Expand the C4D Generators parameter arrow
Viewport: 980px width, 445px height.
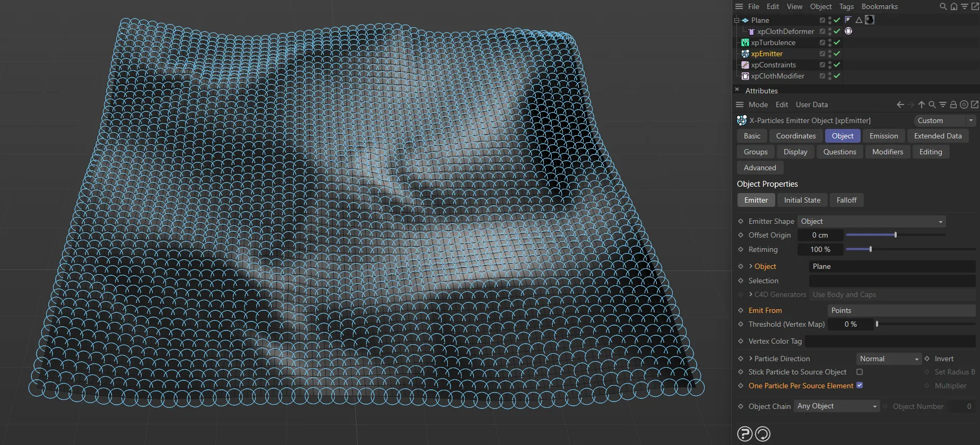click(751, 294)
